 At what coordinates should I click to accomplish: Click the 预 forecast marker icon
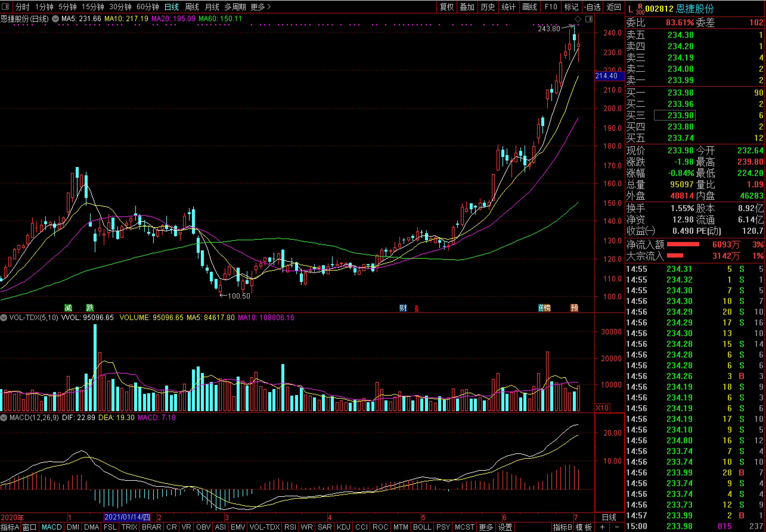coord(574,308)
